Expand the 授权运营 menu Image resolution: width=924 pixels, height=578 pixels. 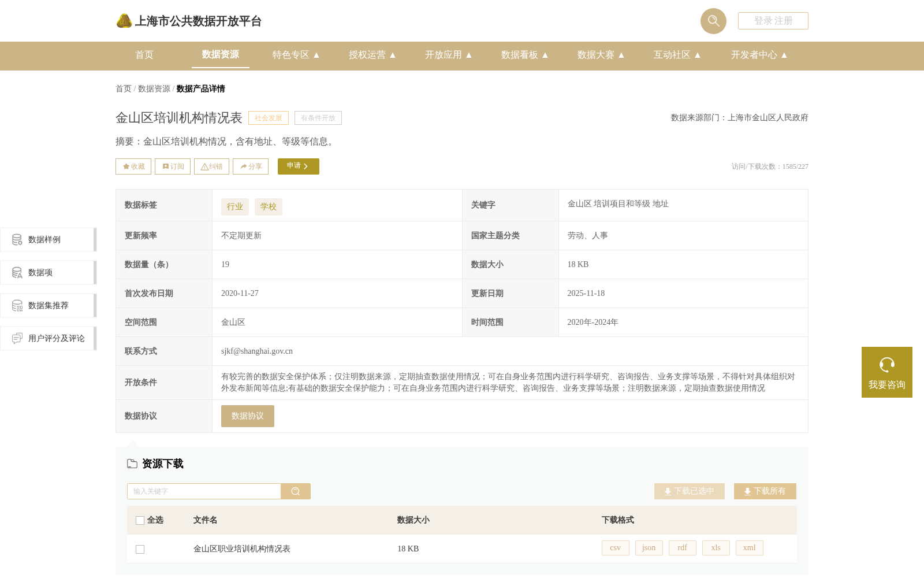372,55
